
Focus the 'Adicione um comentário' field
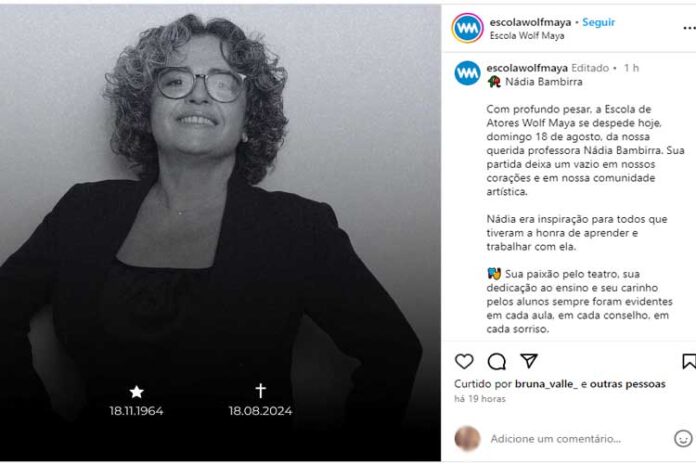(x=570, y=439)
